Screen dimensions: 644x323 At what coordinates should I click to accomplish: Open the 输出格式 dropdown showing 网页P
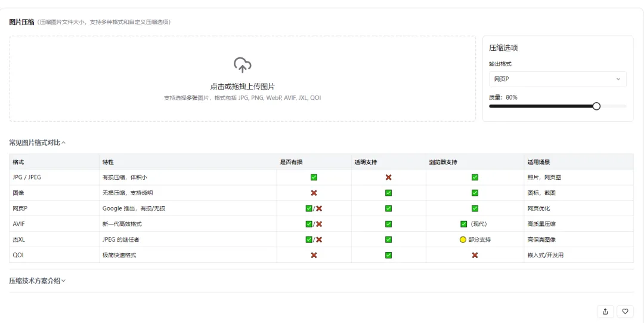tap(558, 79)
